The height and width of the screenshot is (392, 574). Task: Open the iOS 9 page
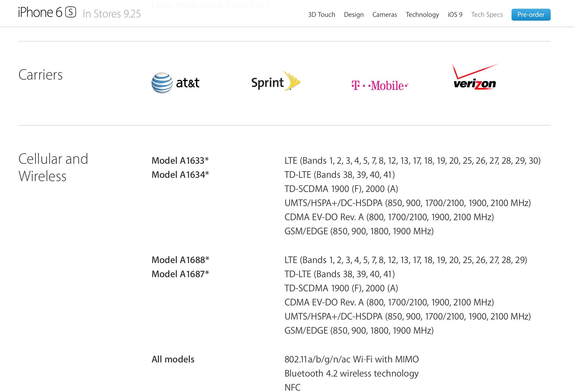point(455,15)
